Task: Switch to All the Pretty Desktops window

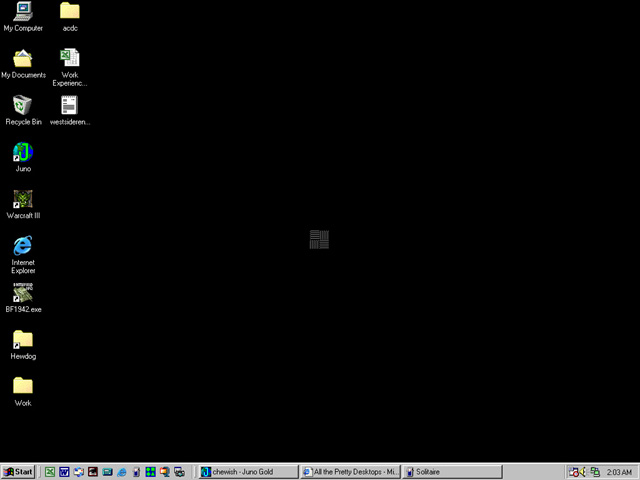Action: click(x=351, y=471)
